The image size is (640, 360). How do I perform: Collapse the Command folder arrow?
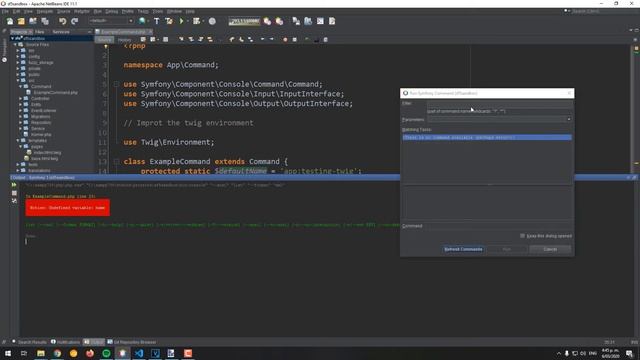pyautogui.click(x=21, y=87)
